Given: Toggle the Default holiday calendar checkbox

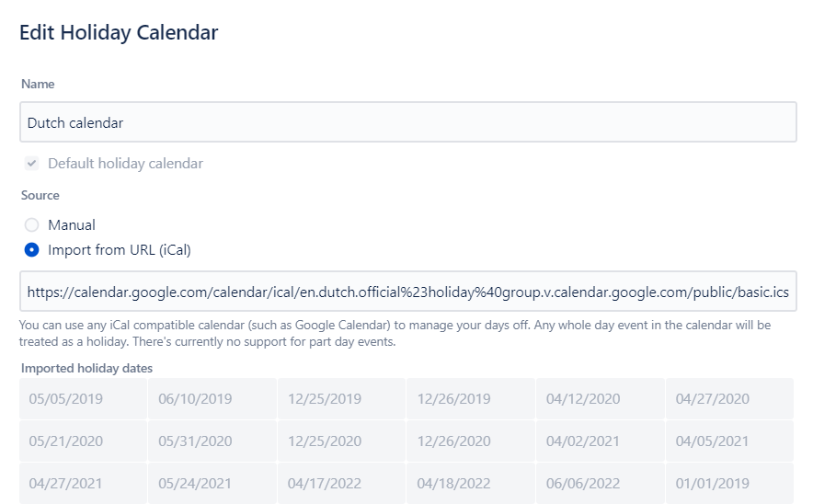Looking at the screenshot, I should [32, 164].
